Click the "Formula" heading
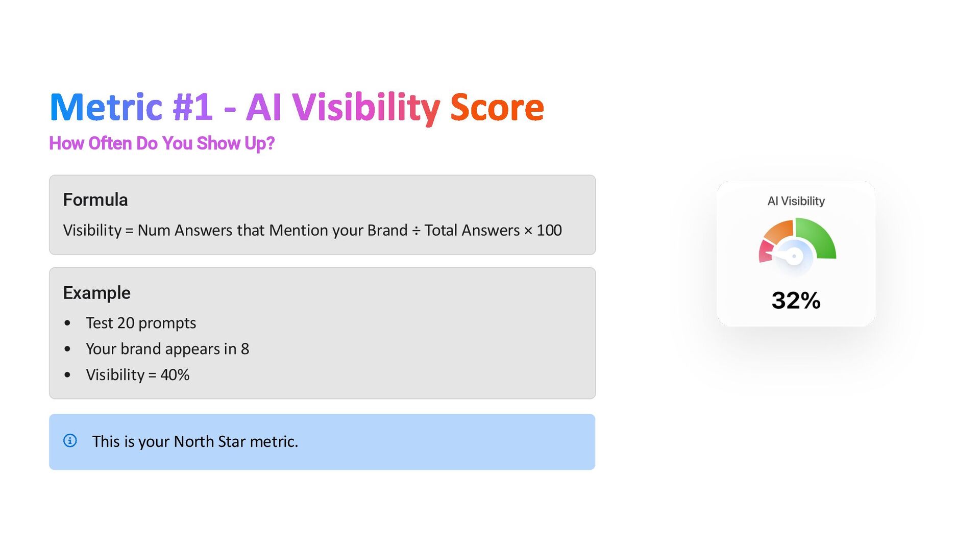980x551 pixels. 95,199
